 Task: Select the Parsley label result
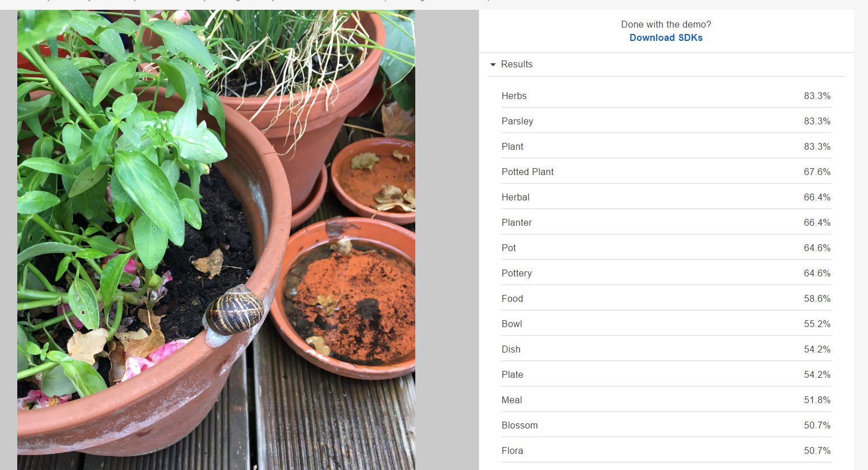click(517, 121)
